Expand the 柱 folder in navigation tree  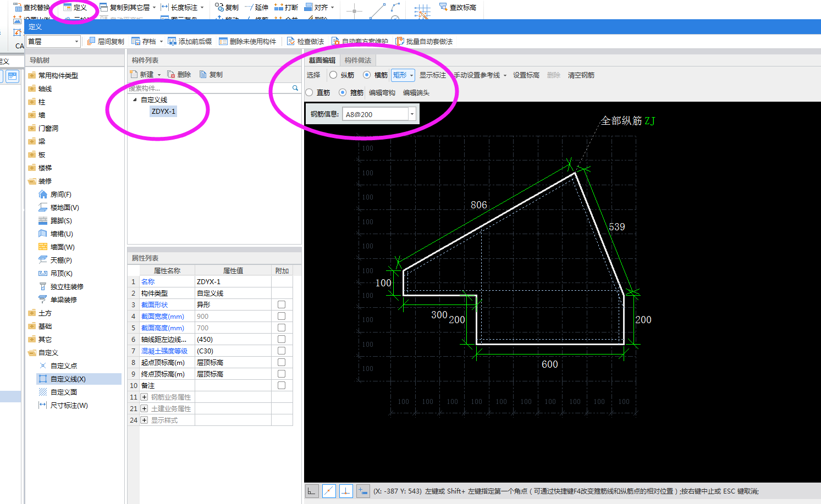click(32, 102)
